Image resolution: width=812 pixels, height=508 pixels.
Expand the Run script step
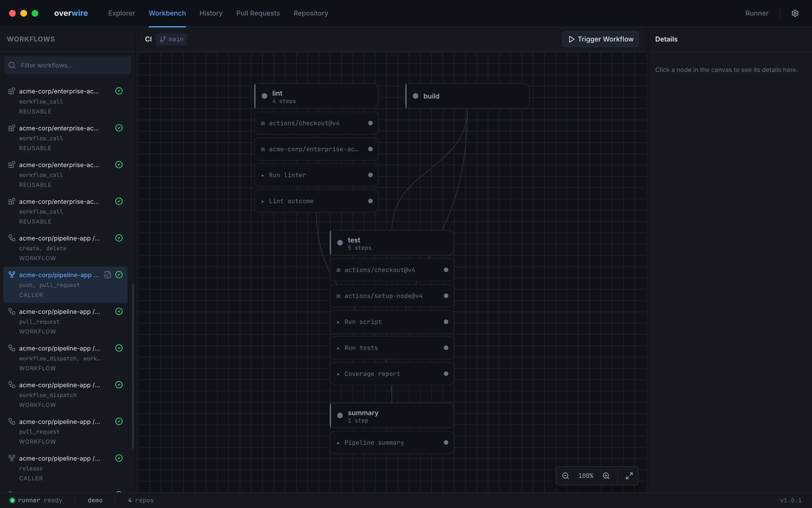(x=338, y=322)
